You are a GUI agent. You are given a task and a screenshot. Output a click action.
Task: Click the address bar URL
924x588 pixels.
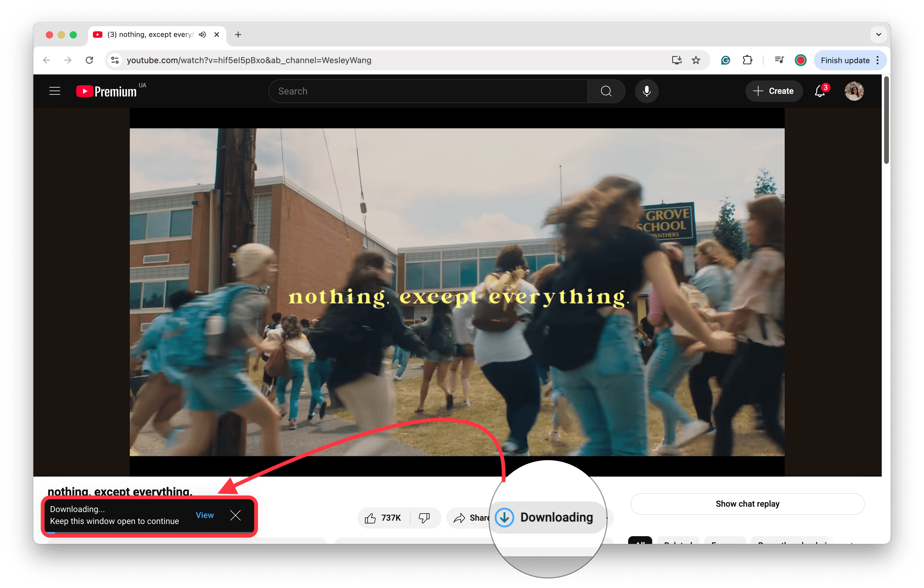click(x=249, y=60)
